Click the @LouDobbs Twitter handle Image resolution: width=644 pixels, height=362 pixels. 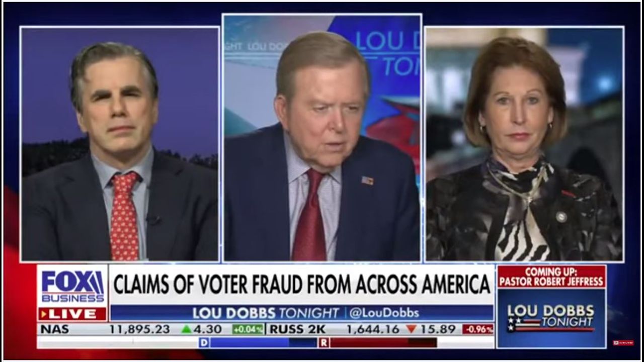384,313
